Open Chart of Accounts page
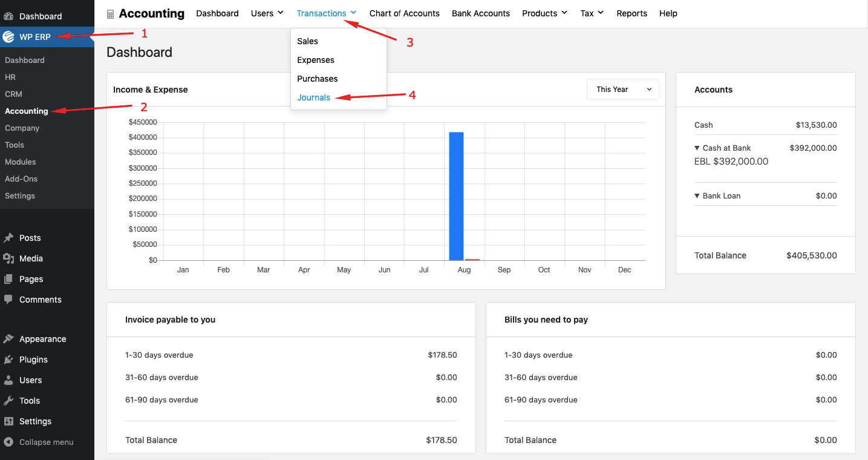Viewport: 868px width, 460px height. pos(404,13)
